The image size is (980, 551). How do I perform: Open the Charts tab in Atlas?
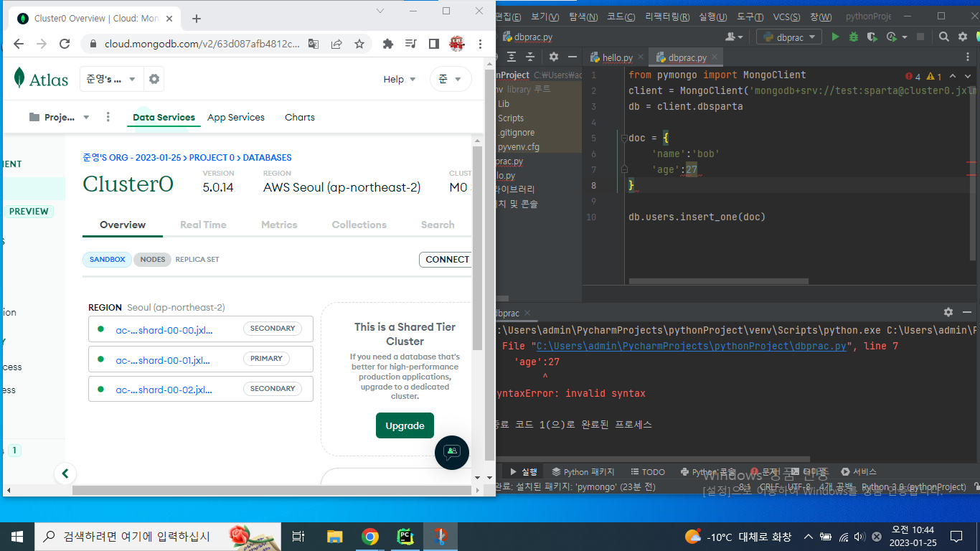pos(300,117)
